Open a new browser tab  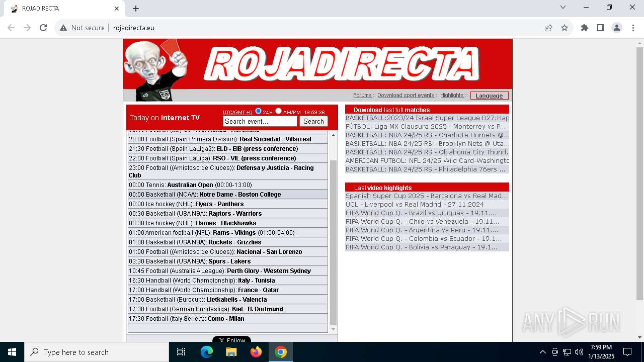[x=136, y=9]
